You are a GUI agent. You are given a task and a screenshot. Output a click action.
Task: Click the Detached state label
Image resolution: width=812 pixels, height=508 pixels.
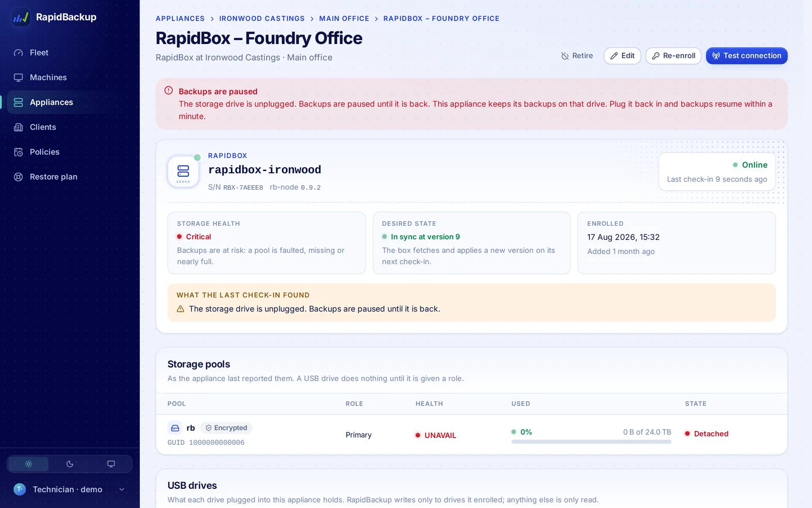click(707, 433)
